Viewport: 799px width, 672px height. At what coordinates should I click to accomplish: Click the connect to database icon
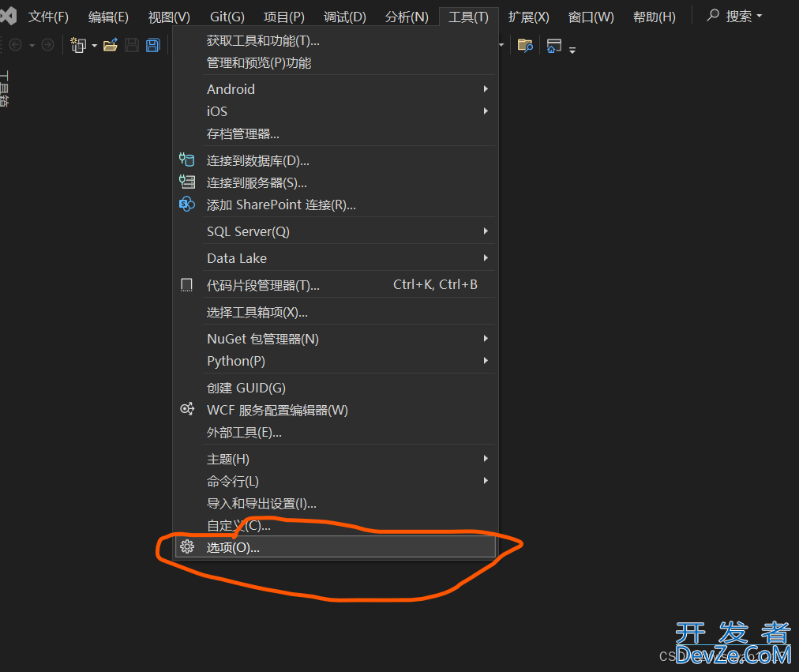pyautogui.click(x=187, y=160)
